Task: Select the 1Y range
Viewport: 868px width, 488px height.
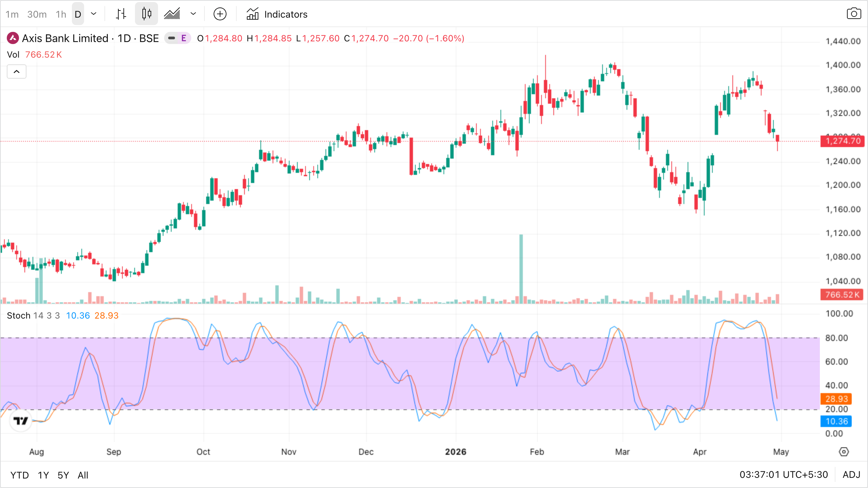Action: coord(43,475)
